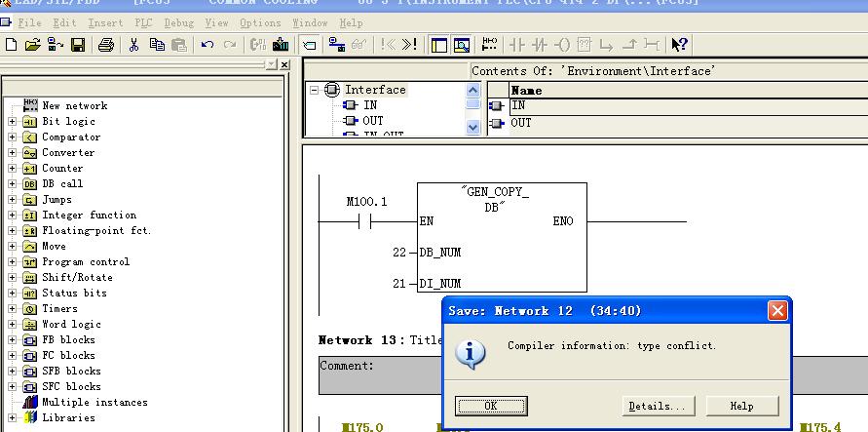The image size is (868, 432).
Task: Click the Open online toolbar icon
Action: (x=55, y=45)
